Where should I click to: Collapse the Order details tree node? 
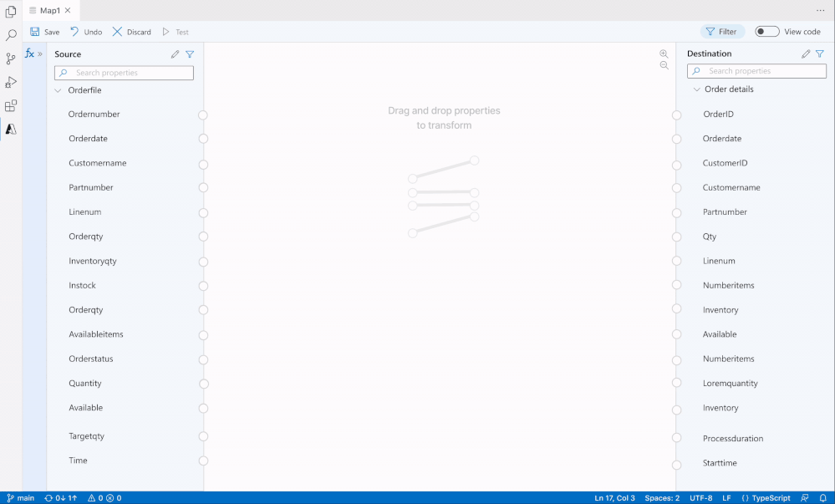[x=696, y=89]
